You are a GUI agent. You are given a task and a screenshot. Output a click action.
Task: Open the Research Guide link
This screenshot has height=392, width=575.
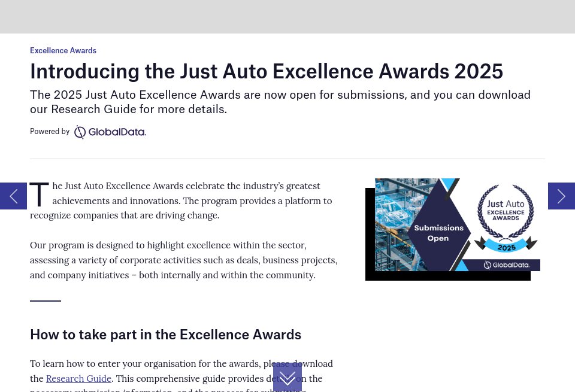coord(78,378)
